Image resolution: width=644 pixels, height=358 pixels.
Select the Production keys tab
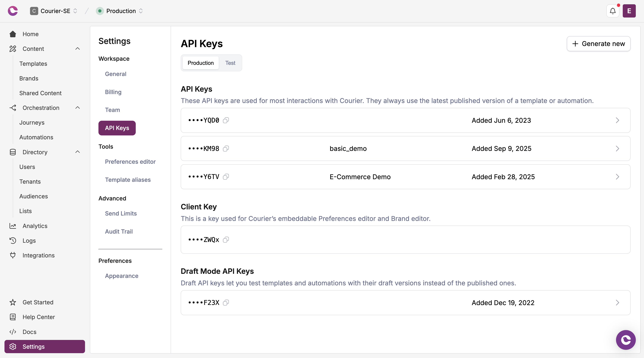pos(200,63)
